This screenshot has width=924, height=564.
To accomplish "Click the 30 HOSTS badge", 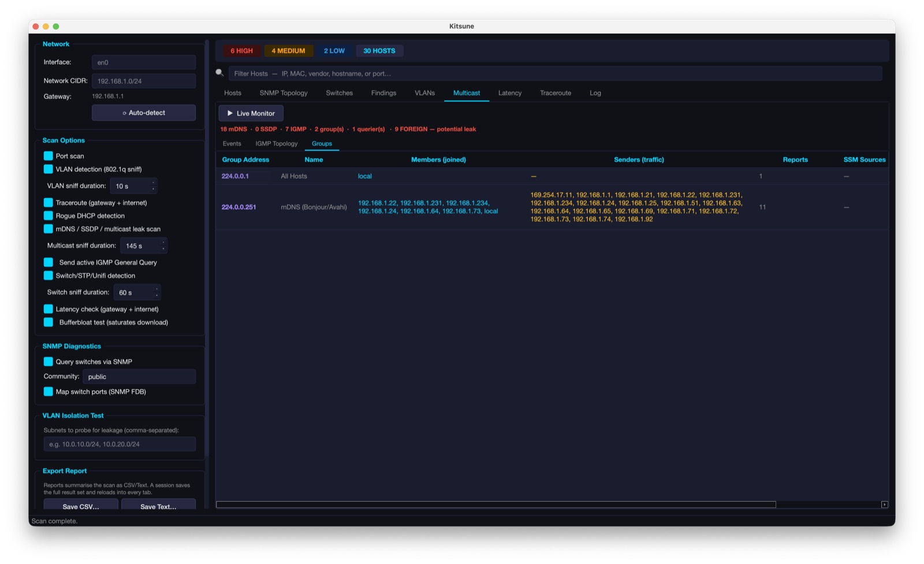I will coord(379,51).
